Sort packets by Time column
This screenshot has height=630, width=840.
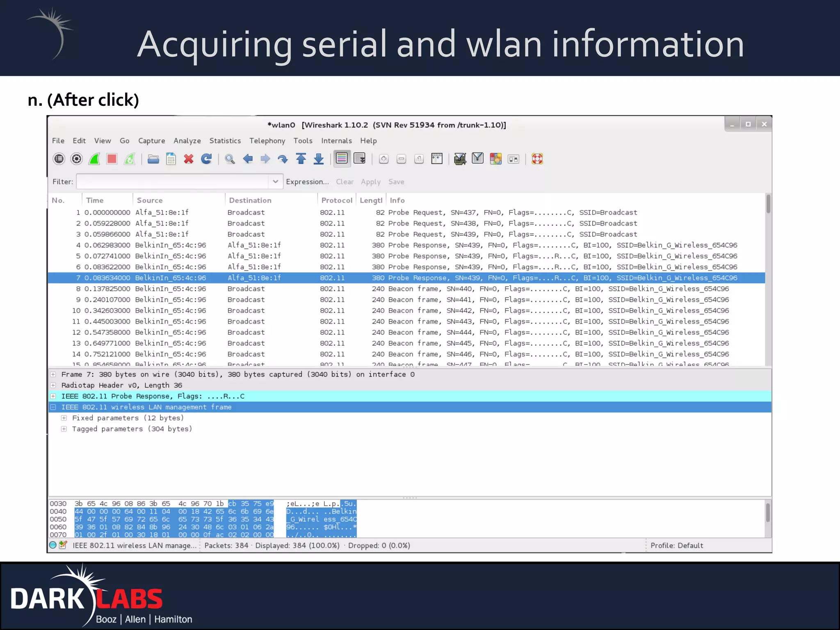coord(107,200)
